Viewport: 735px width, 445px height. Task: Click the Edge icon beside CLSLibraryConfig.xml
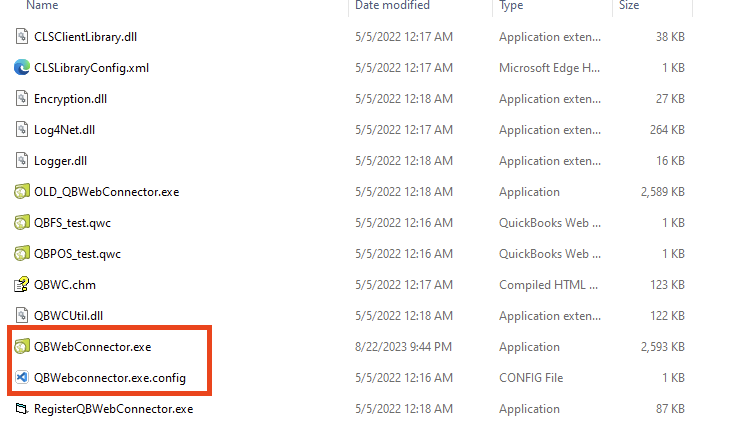[x=22, y=68]
